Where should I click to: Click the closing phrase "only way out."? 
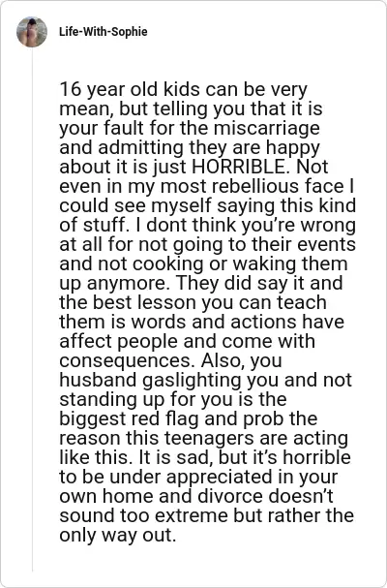click(x=118, y=536)
